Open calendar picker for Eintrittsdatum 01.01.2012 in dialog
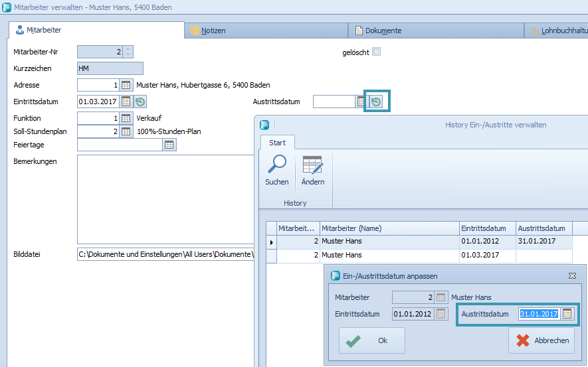Screen dimensions: 588x367 [x=441, y=314]
